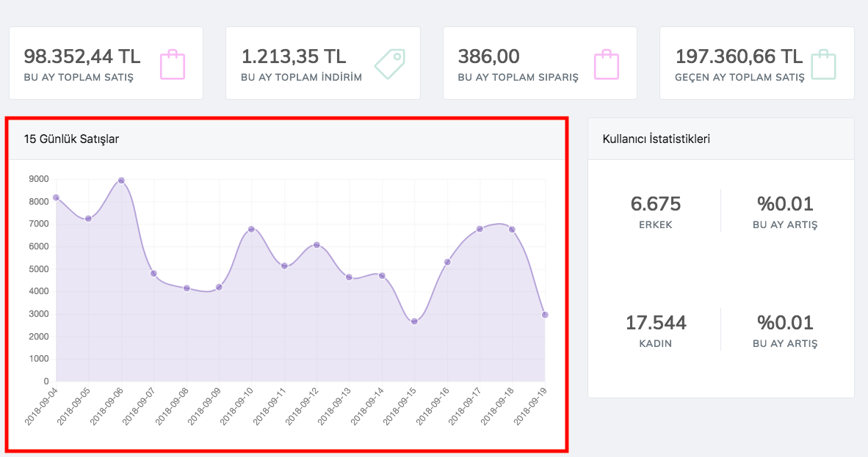The height and width of the screenshot is (457, 868).
Task: Select the chart data point for 2018-09-19
Action: tap(545, 315)
